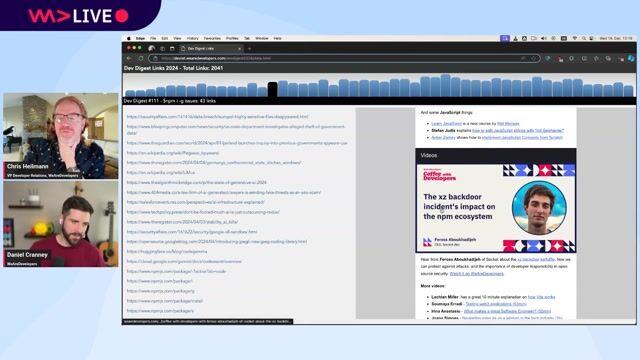Open the Window menu
Image resolution: width=640 pixels, height=360 pixels.
click(262, 38)
